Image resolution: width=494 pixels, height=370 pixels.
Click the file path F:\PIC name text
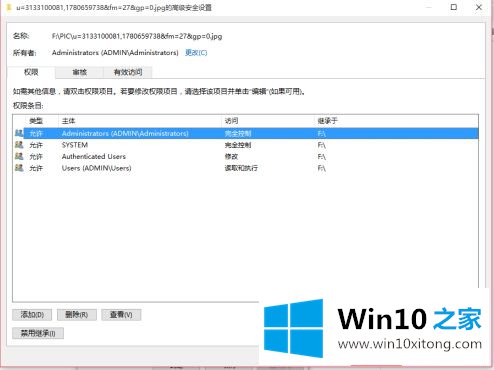137,36
